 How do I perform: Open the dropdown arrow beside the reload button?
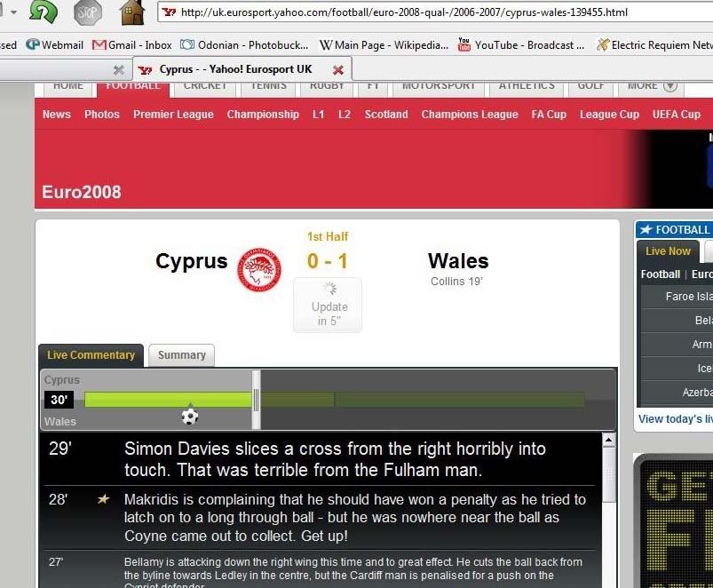13,12
